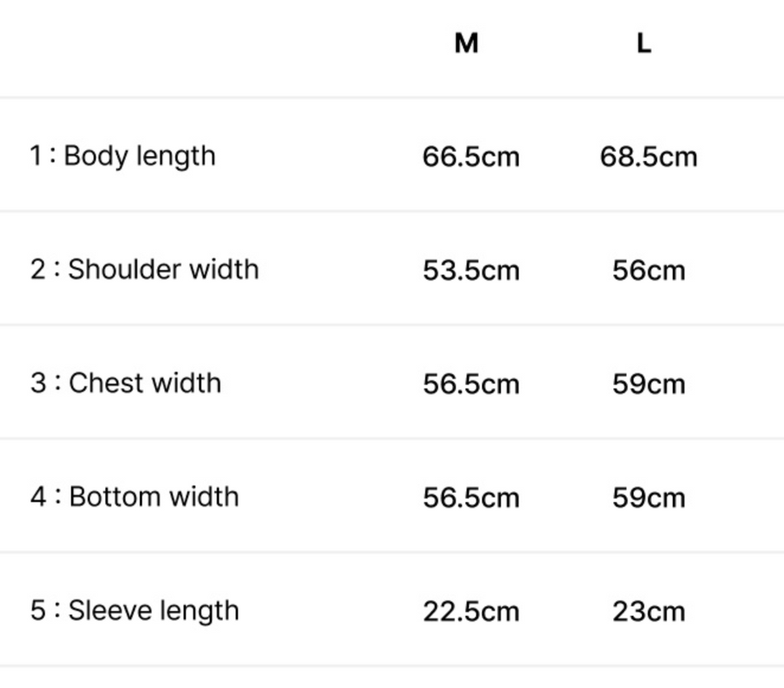This screenshot has width=784, height=688.
Task: Click the Shoulder width row label
Action: pyautogui.click(x=145, y=269)
